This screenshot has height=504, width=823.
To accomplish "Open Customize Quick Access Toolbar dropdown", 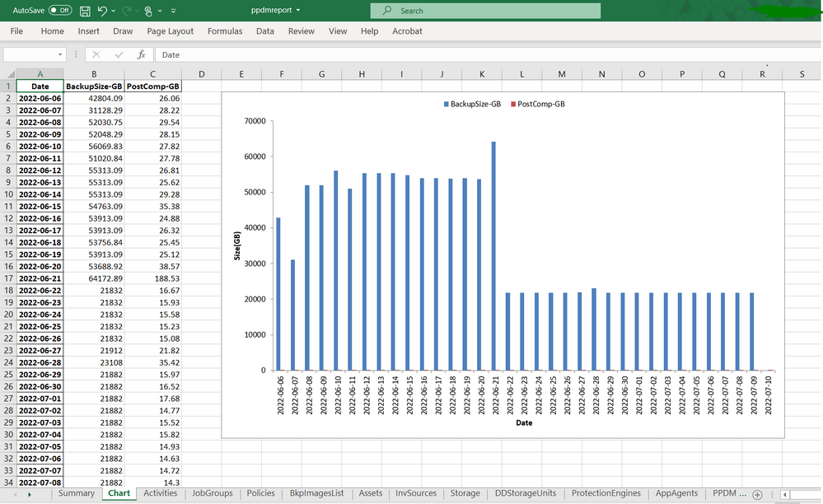I will pos(173,11).
